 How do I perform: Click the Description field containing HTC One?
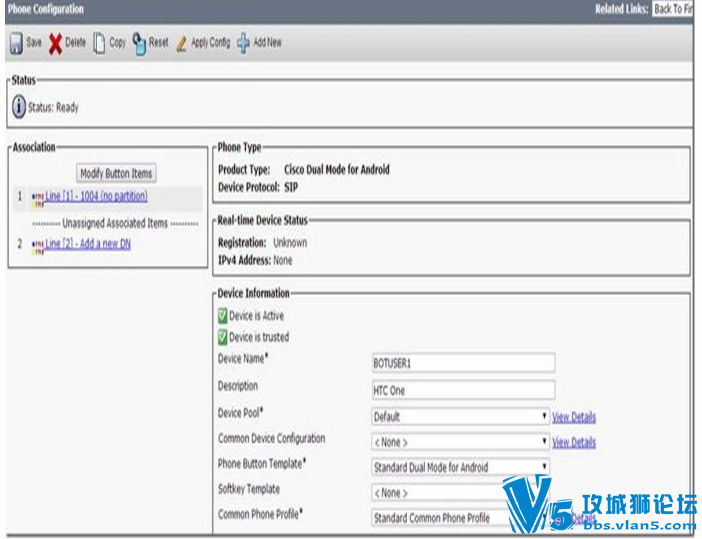tap(463, 390)
